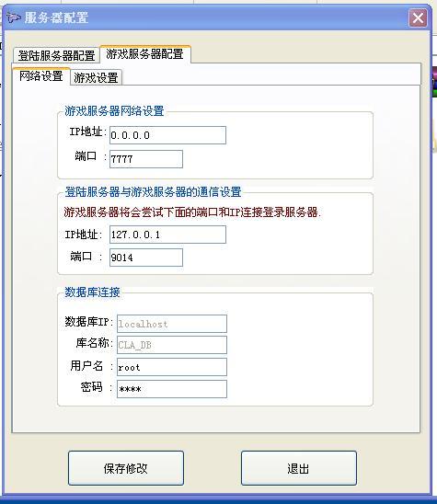437x504 pixels.
Task: Click the 库名称 CLA_DB field
Action: click(x=172, y=345)
